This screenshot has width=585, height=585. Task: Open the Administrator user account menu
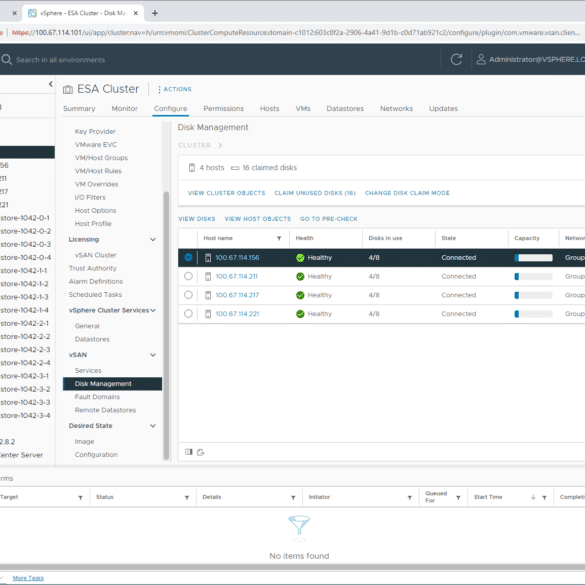pyautogui.click(x=531, y=59)
